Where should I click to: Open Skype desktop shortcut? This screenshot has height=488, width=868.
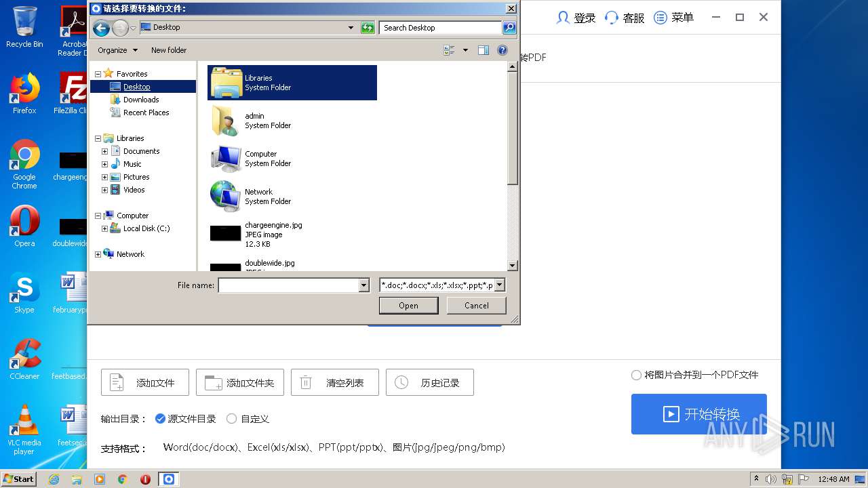click(24, 293)
